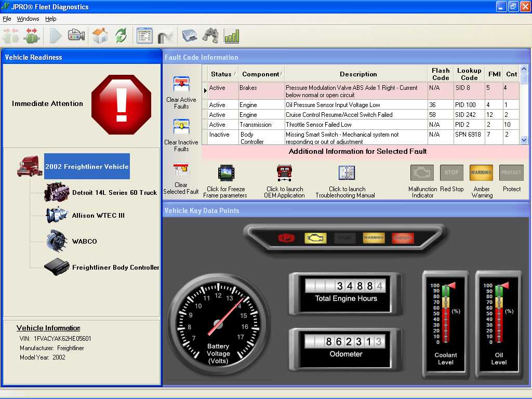Click the Malfunction Indicator lamp icon

(x=422, y=172)
